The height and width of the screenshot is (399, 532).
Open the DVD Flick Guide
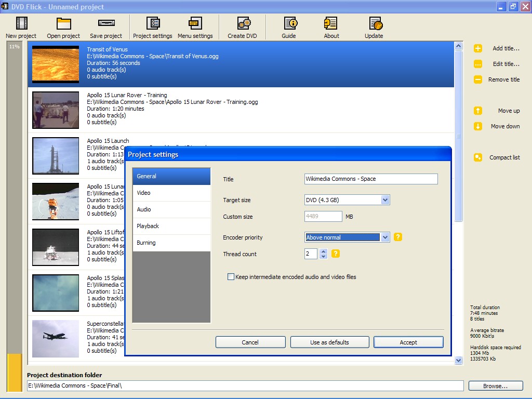(289, 26)
